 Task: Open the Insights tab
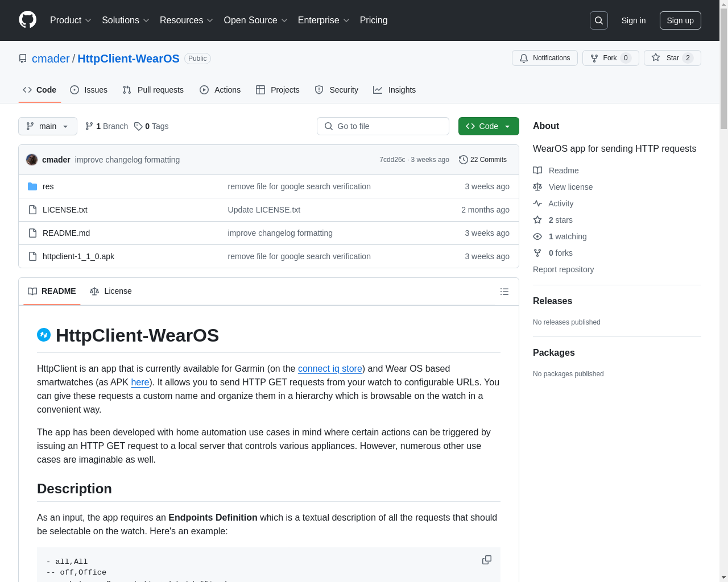pos(395,90)
